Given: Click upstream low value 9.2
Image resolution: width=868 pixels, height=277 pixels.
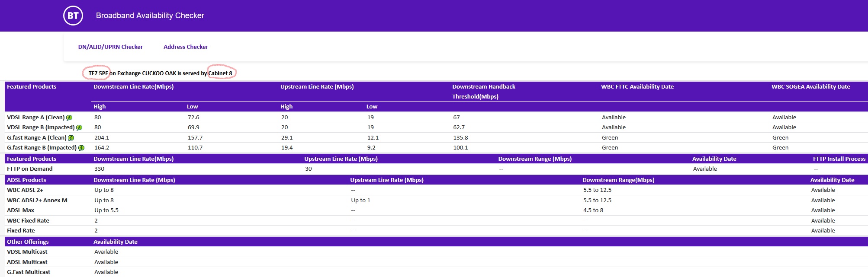Looking at the screenshot, I should (371, 147).
